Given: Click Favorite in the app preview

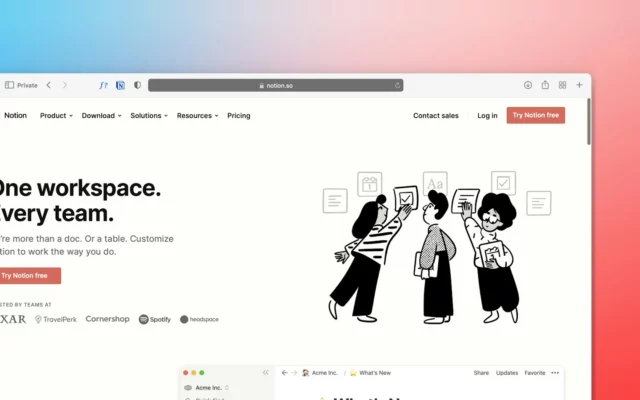Looking at the screenshot, I should 535,373.
